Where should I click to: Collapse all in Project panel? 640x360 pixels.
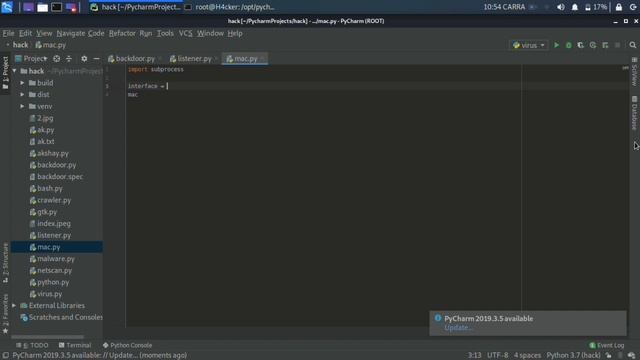click(69, 59)
